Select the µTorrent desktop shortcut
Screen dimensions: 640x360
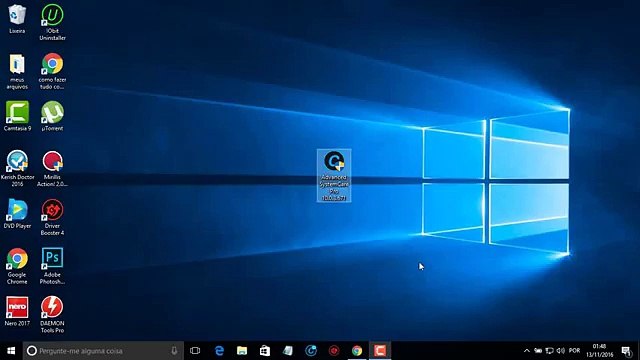[52, 116]
